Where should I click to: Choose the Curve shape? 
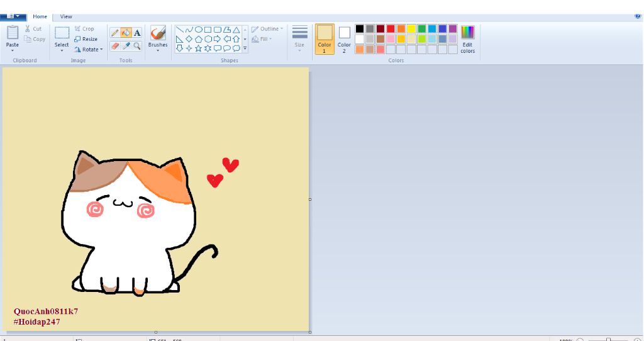click(189, 30)
